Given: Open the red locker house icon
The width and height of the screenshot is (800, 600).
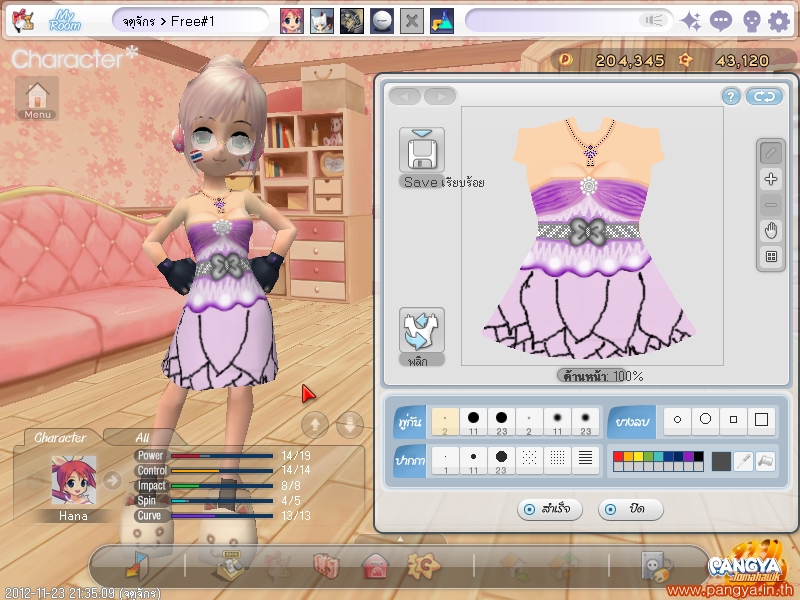Looking at the screenshot, I should point(376,566).
